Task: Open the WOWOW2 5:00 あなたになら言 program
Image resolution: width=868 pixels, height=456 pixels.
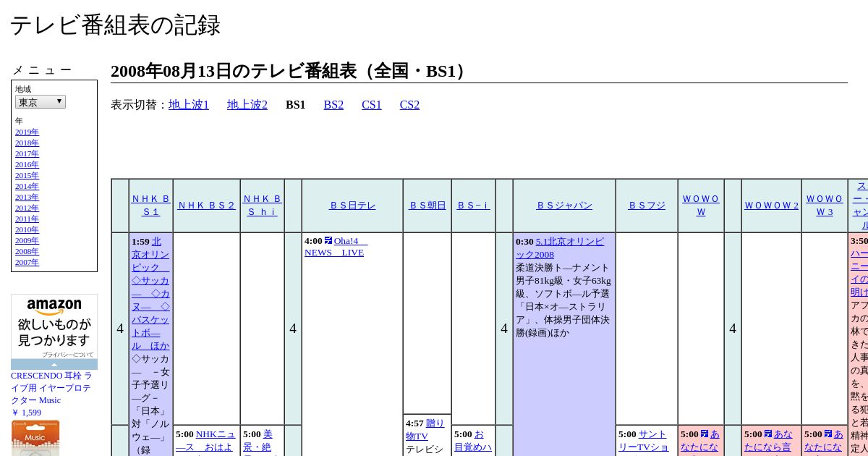Action: point(768,442)
